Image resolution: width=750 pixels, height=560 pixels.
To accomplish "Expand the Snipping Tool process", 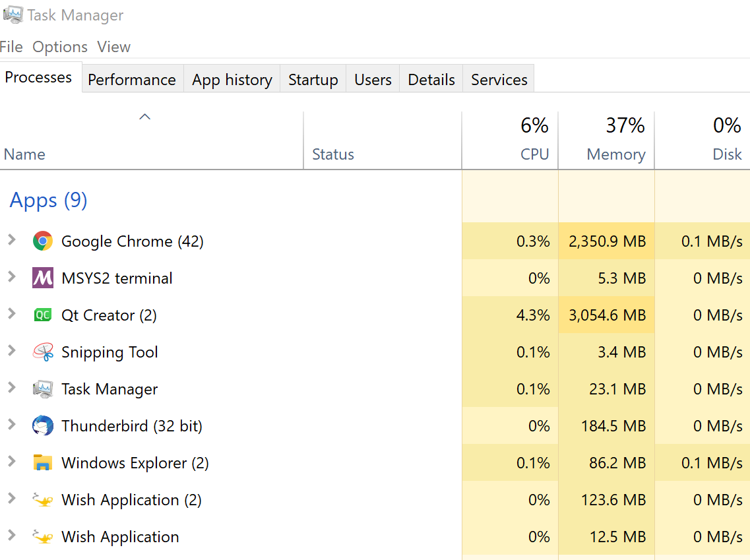I will point(12,351).
